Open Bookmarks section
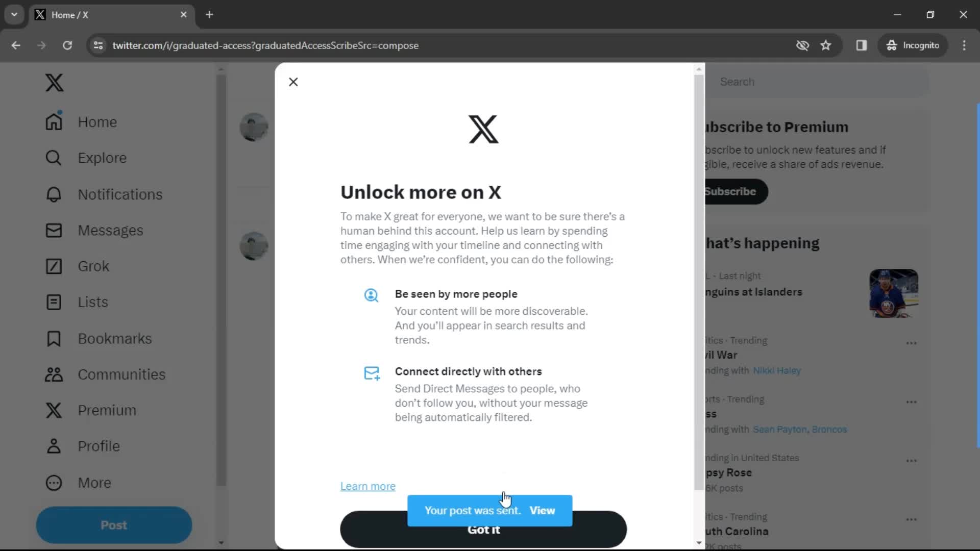The image size is (980, 551). (114, 338)
